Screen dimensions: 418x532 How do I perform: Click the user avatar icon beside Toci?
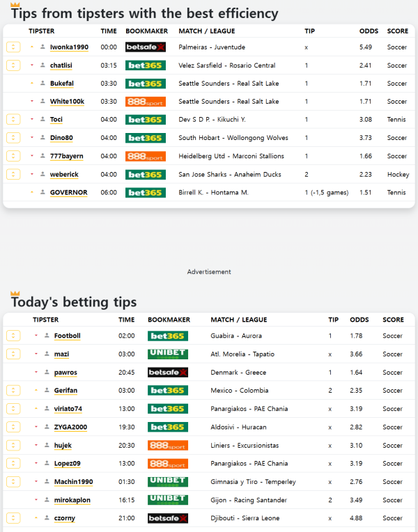pyautogui.click(x=43, y=120)
